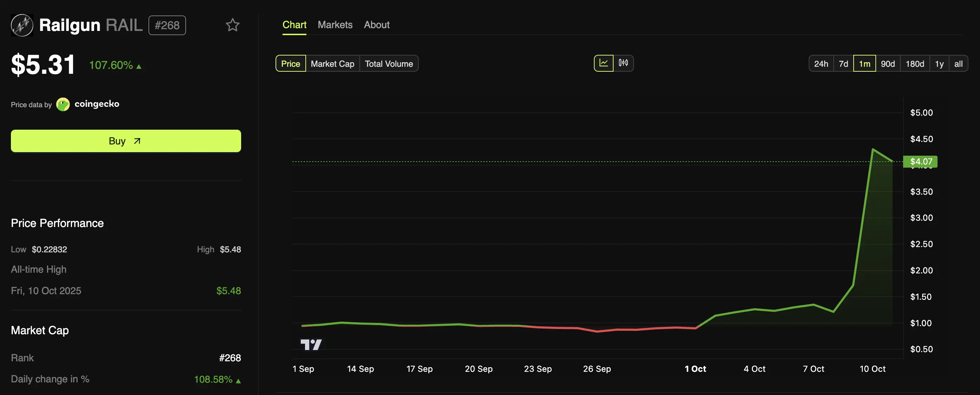This screenshot has width=980, height=395.
Task: Click the coingecko data provider link
Action: tap(97, 104)
